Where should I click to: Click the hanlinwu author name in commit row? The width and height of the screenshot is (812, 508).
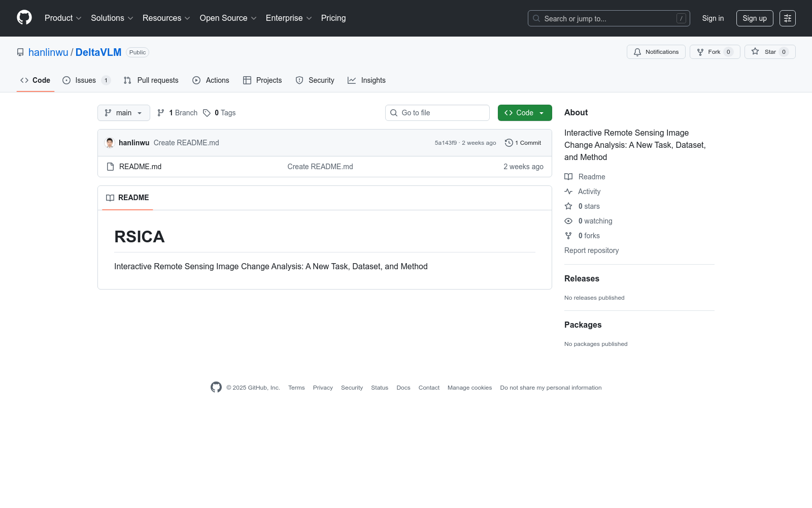(x=134, y=143)
